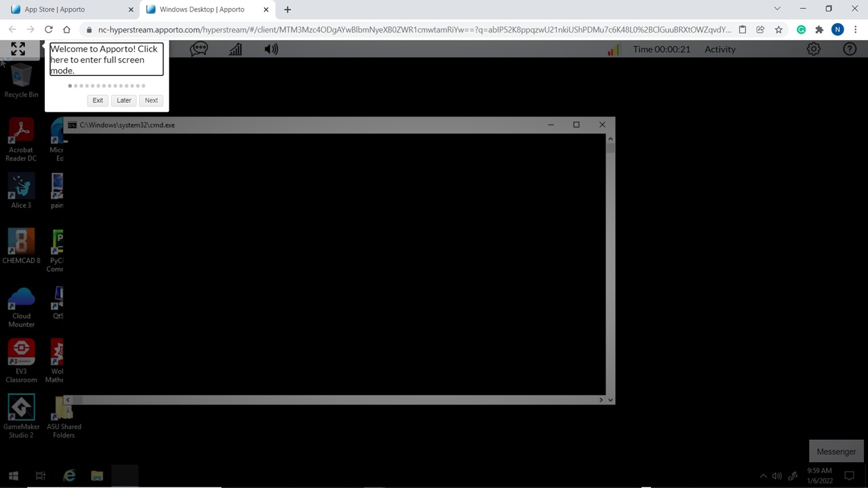Go back to the previous page
Viewport: 868px width, 488px height.
12,30
